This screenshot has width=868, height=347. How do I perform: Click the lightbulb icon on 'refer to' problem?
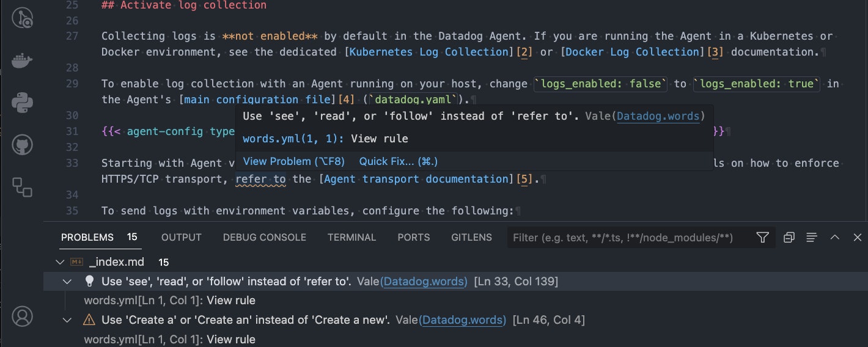point(89,282)
